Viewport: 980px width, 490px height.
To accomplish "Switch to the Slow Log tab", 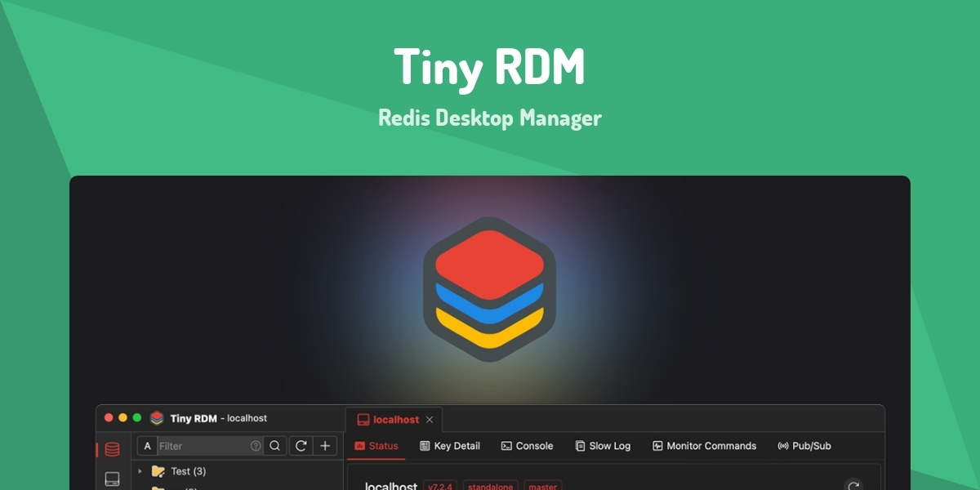I will click(603, 446).
